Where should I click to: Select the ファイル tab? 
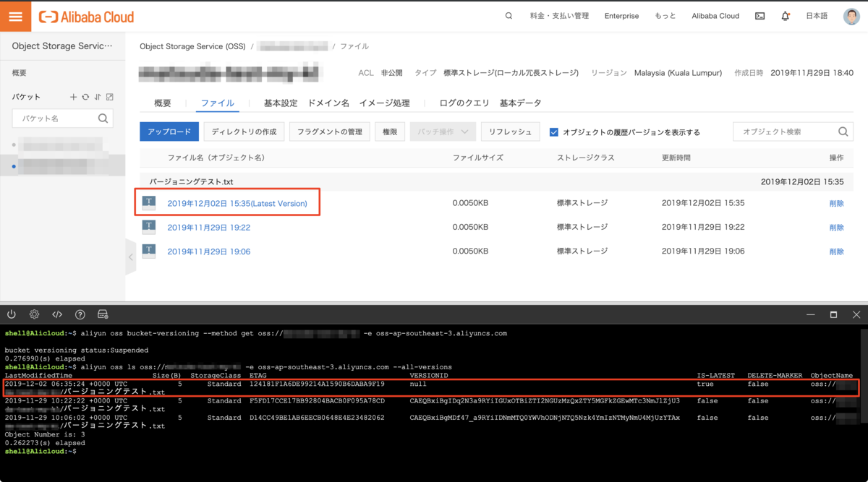point(217,103)
